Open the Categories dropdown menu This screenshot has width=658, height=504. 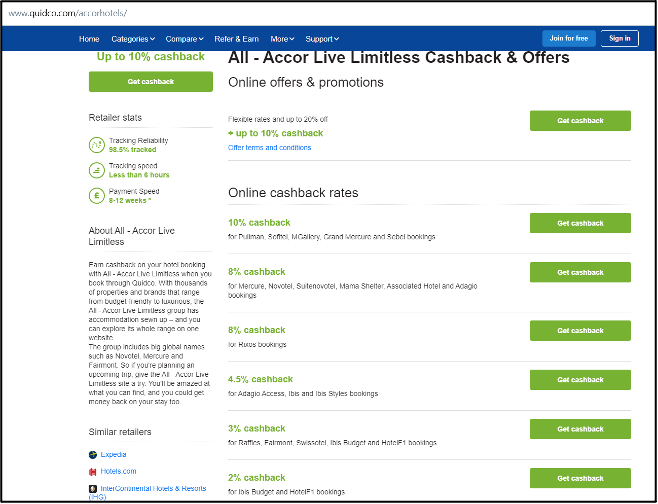pyautogui.click(x=133, y=39)
